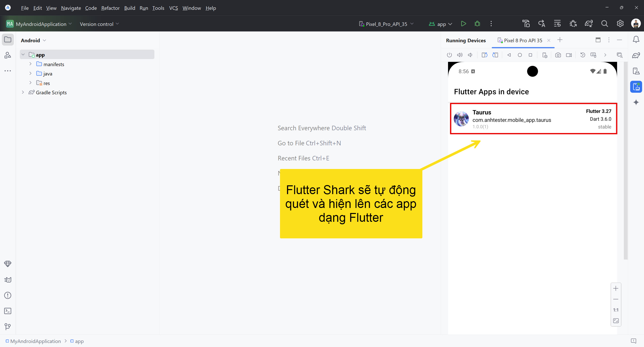The width and height of the screenshot is (644, 347).
Task: Open the Version control dropdown
Action: click(x=99, y=24)
